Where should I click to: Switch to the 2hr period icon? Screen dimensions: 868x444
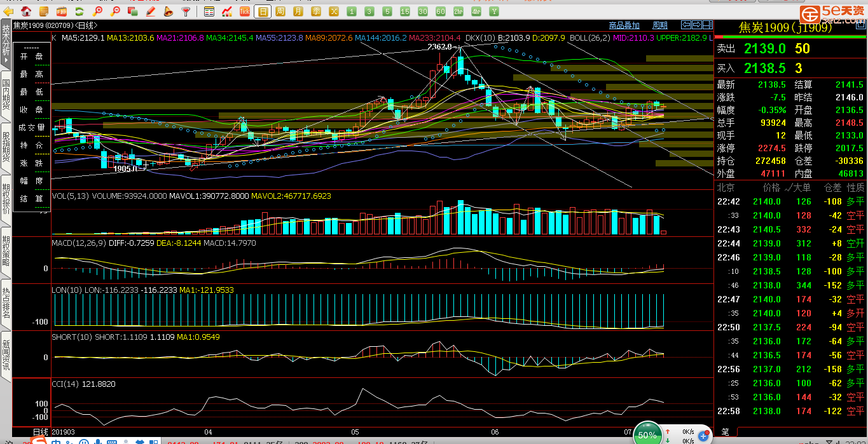click(458, 11)
